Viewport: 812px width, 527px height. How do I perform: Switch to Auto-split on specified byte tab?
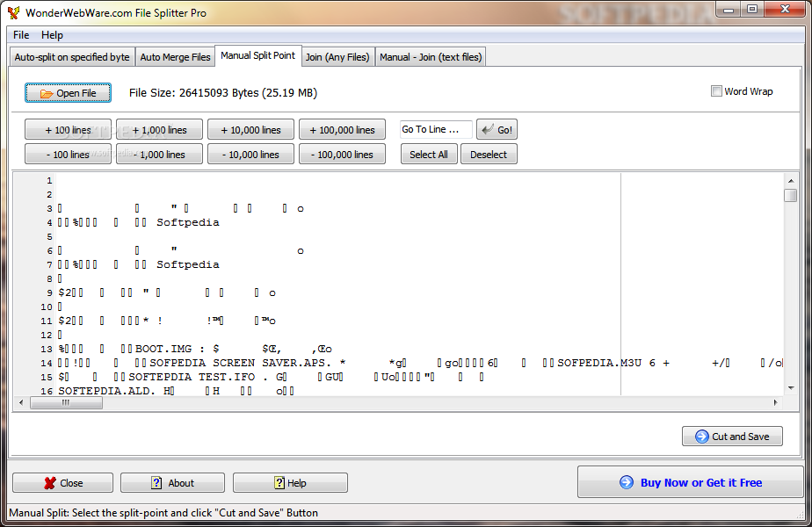click(x=72, y=57)
